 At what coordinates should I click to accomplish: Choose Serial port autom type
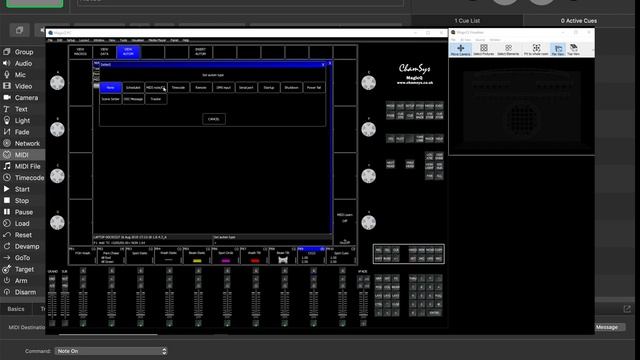pyautogui.click(x=246, y=87)
